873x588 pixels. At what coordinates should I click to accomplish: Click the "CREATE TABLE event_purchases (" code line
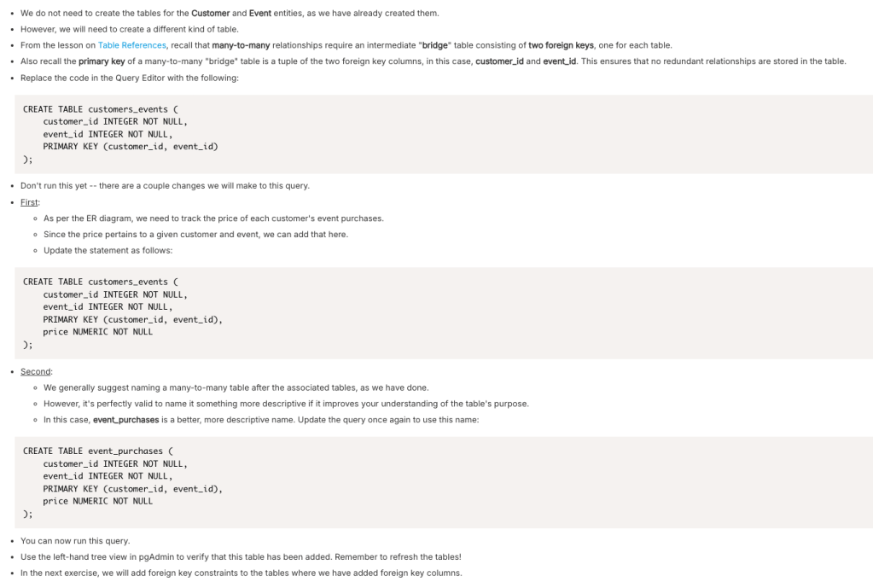click(x=98, y=451)
